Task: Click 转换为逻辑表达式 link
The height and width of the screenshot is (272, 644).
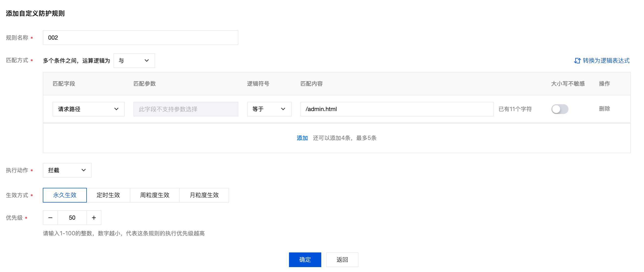Action: [x=606, y=61]
